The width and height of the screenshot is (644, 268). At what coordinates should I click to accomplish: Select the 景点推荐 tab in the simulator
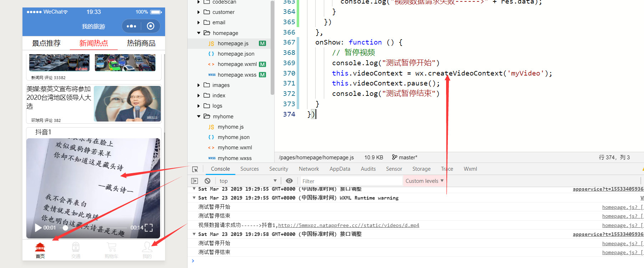pos(46,43)
